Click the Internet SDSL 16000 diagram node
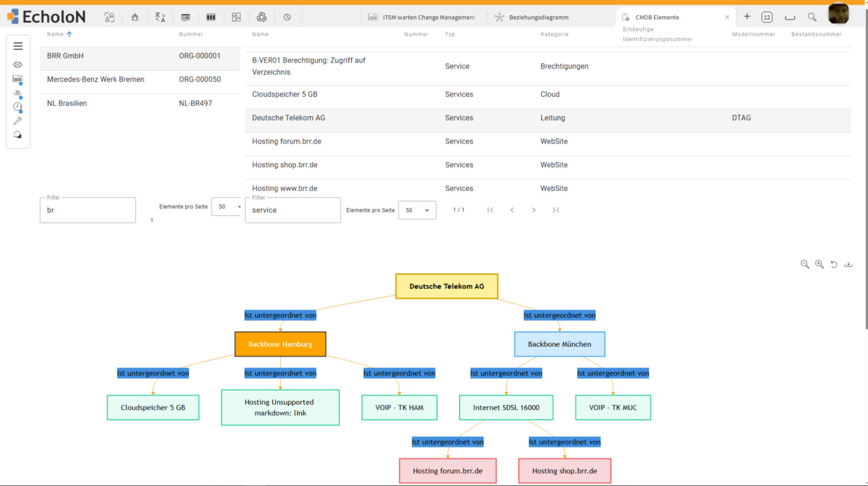Screen dimensions: 868x486 506,407
